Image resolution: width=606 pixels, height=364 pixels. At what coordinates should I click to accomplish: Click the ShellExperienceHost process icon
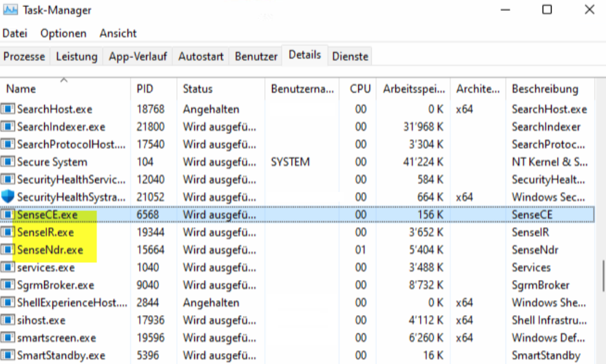(x=8, y=303)
